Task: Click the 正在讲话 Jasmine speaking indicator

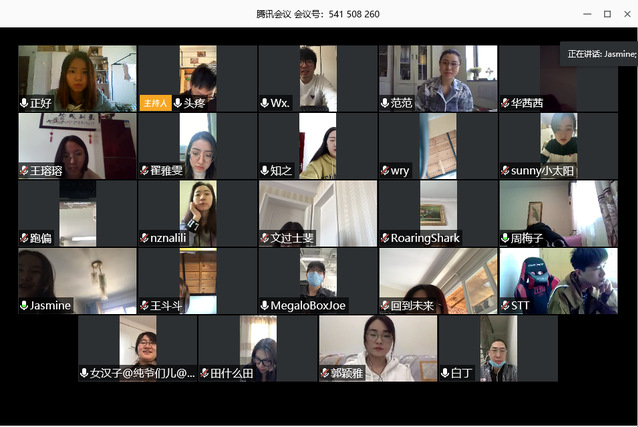Action: pos(601,54)
